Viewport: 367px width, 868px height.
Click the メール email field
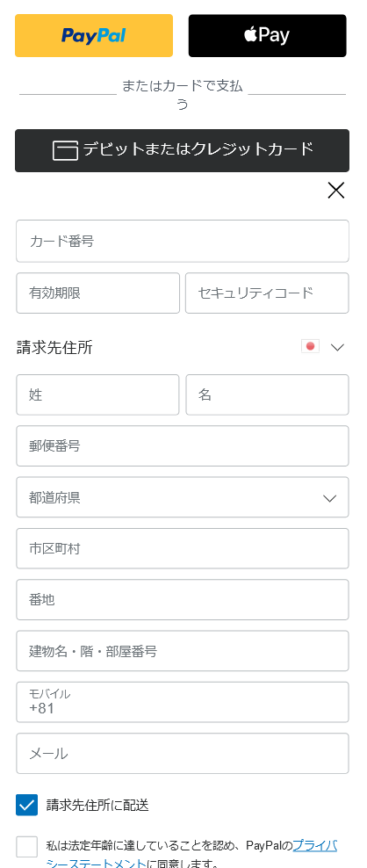point(183,754)
